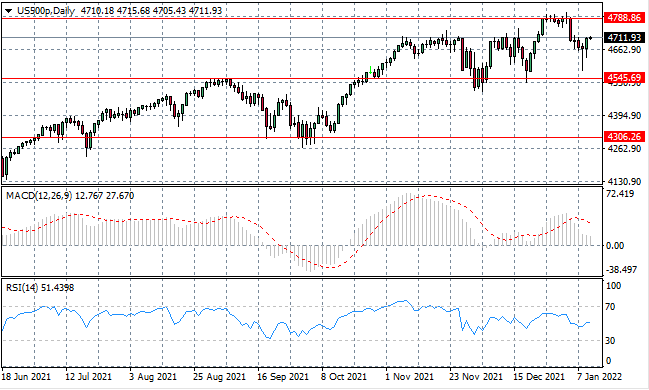Click the 25 Aug 2021 date label
The width and height of the screenshot is (649, 390).
point(219,377)
